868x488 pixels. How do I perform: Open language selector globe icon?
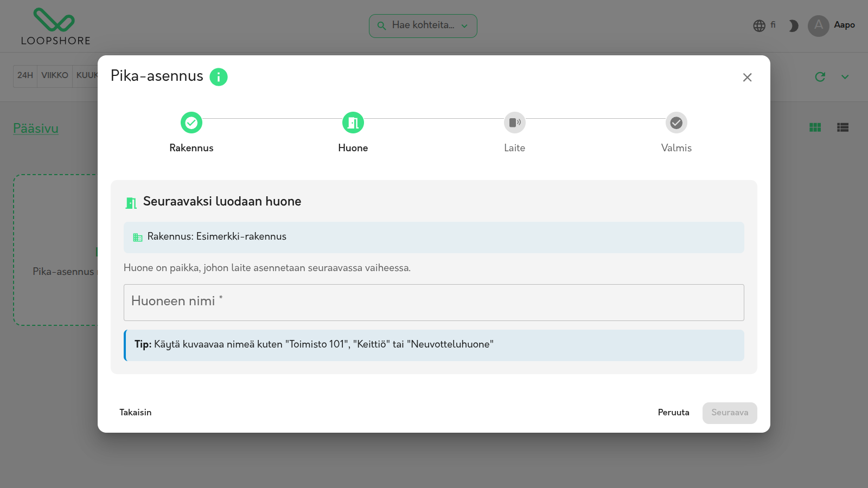(x=759, y=25)
